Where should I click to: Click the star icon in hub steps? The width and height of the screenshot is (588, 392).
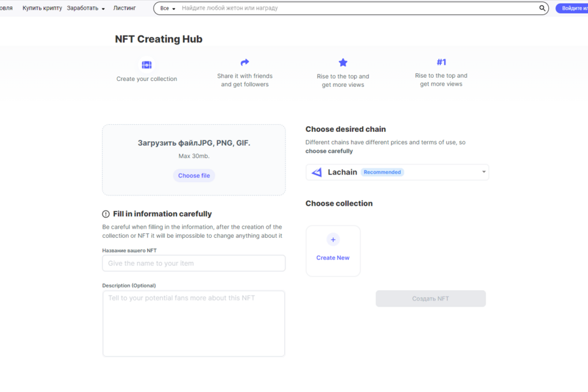(x=343, y=63)
